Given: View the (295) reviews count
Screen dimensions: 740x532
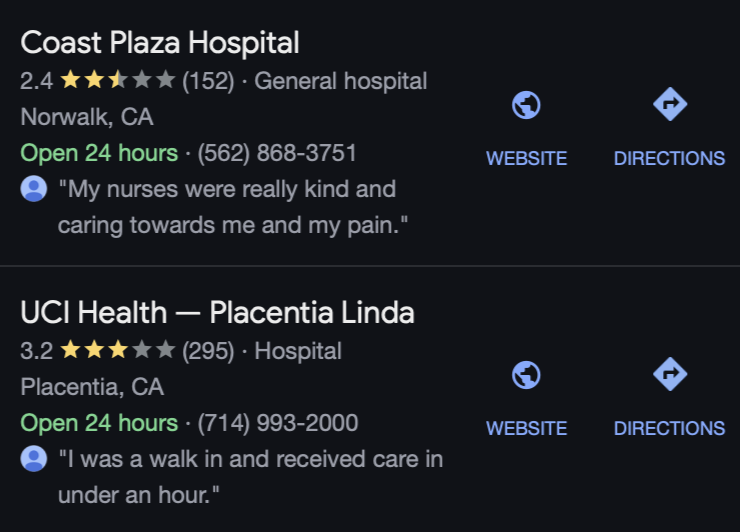Looking at the screenshot, I should tap(208, 351).
